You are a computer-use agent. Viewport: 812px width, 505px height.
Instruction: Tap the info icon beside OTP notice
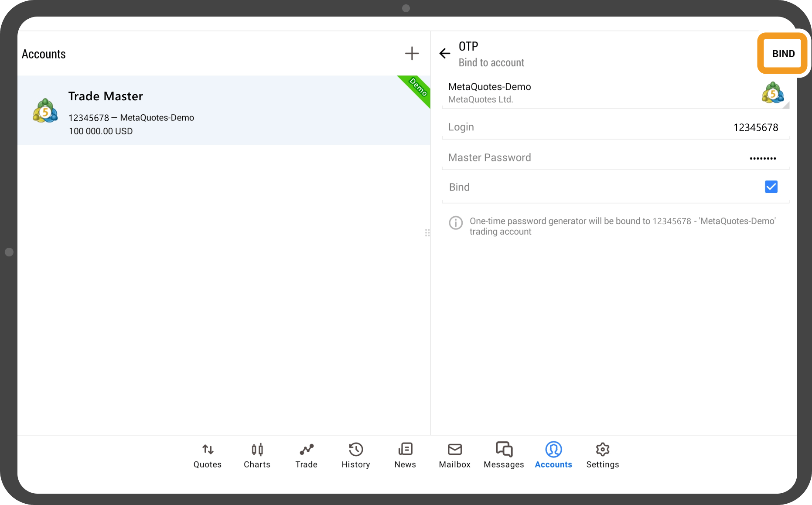tap(456, 223)
